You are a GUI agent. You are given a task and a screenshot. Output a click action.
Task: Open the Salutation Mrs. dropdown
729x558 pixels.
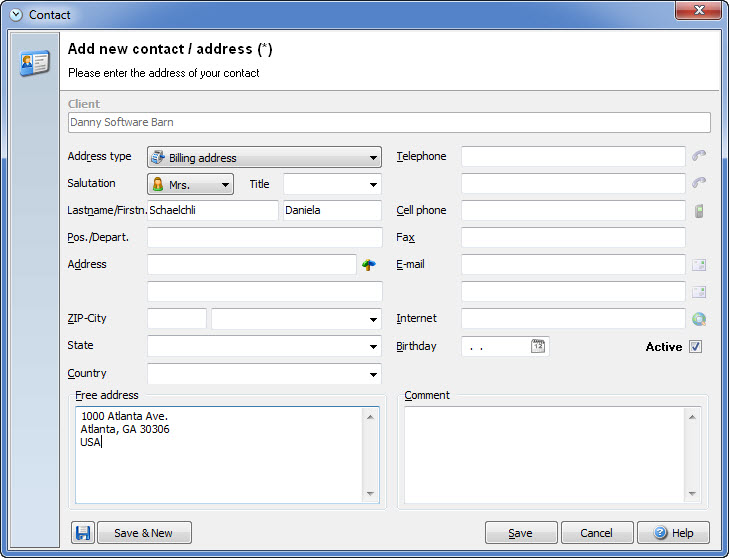190,184
